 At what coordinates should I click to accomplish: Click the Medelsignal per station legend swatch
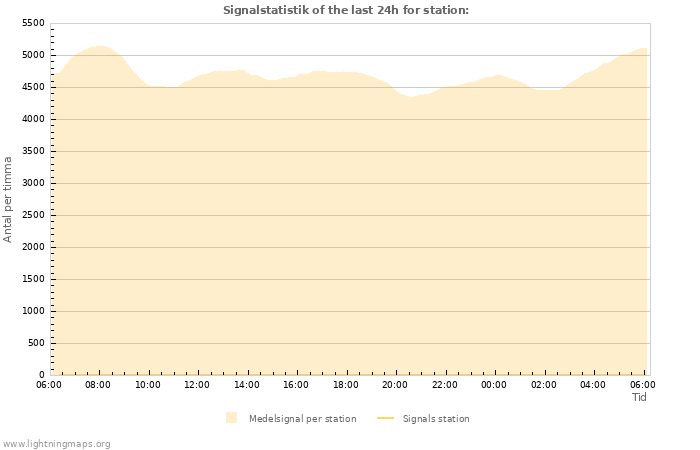click(232, 418)
